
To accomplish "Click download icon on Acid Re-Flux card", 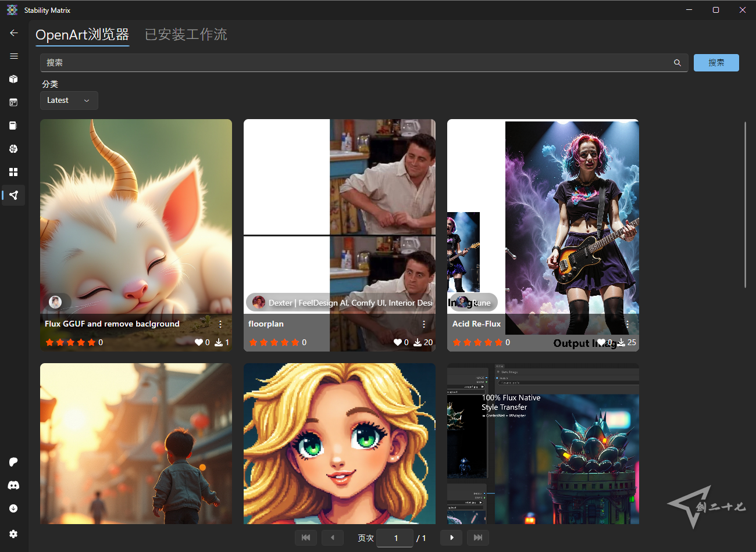I will [x=621, y=342].
